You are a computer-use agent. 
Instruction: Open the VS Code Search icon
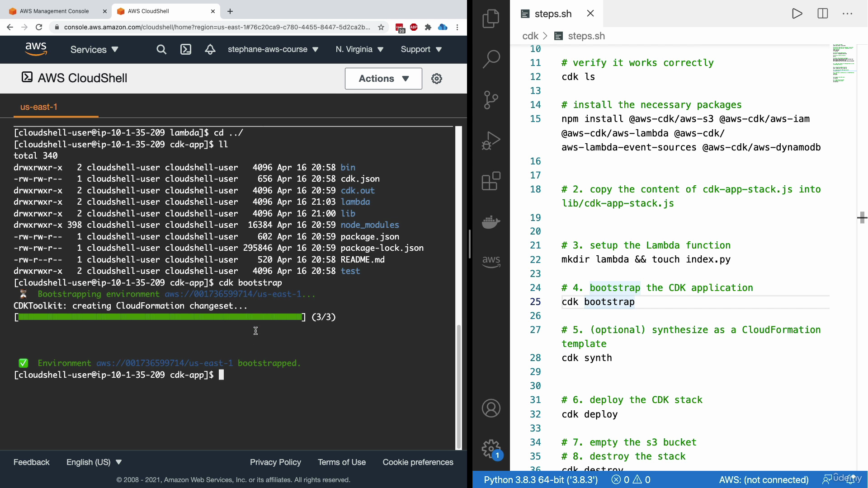[x=491, y=59]
